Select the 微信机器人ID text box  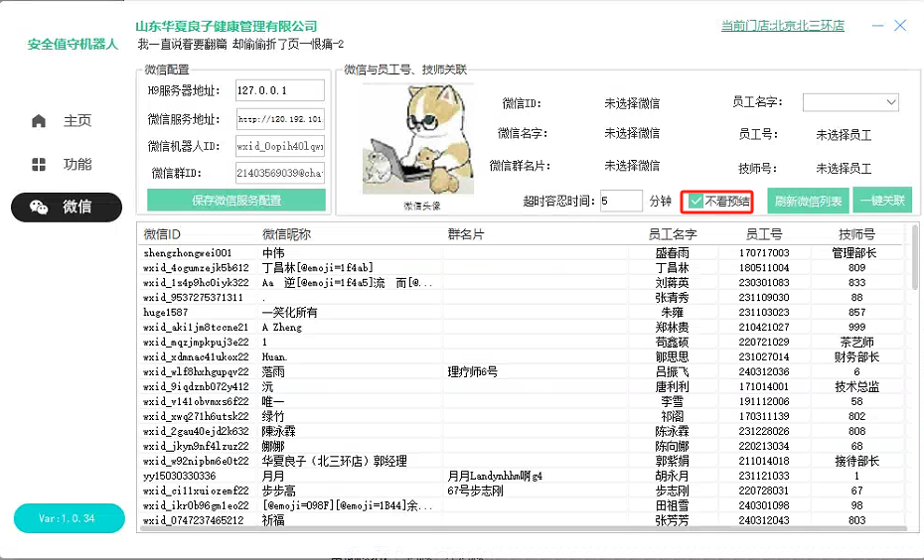pos(279,146)
